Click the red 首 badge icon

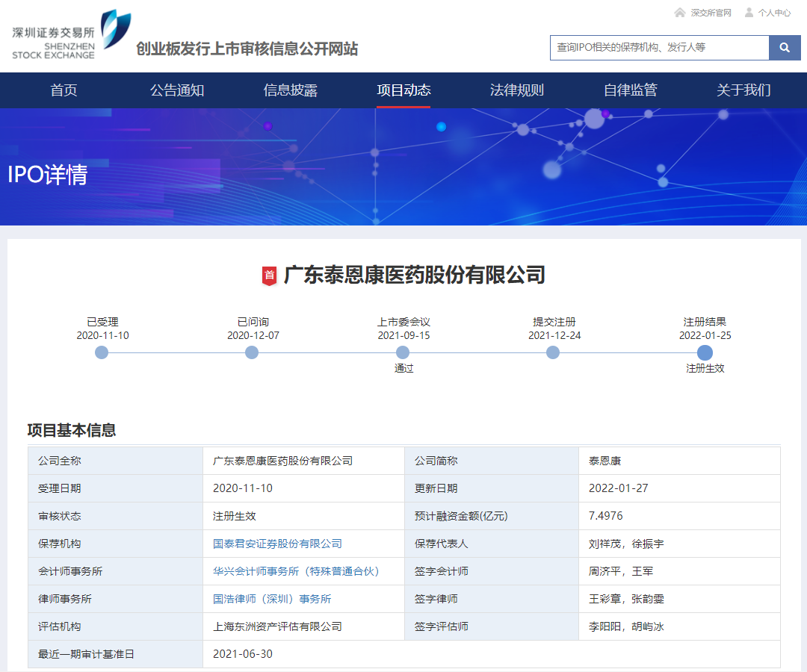click(269, 276)
